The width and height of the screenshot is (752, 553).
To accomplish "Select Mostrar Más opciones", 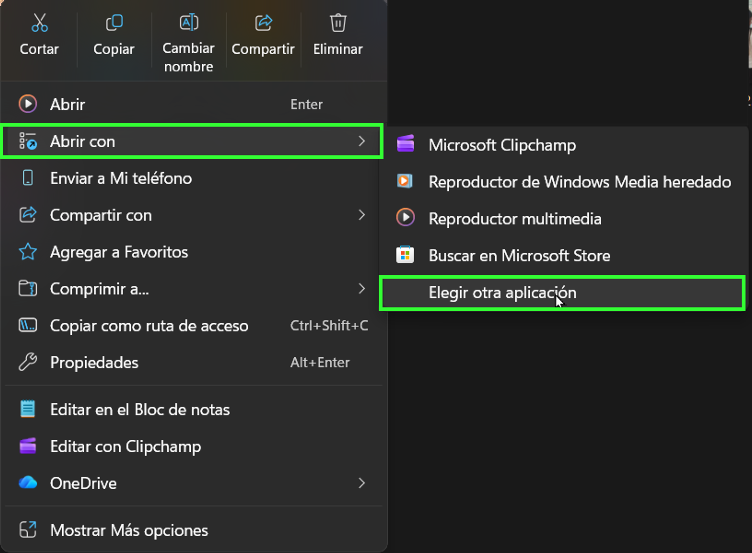I will (193, 530).
